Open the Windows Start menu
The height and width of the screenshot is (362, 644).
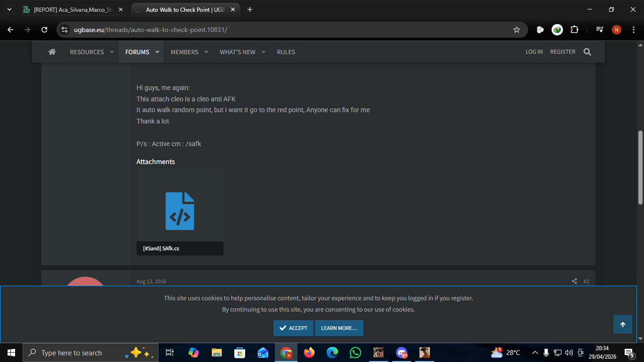pyautogui.click(x=11, y=353)
